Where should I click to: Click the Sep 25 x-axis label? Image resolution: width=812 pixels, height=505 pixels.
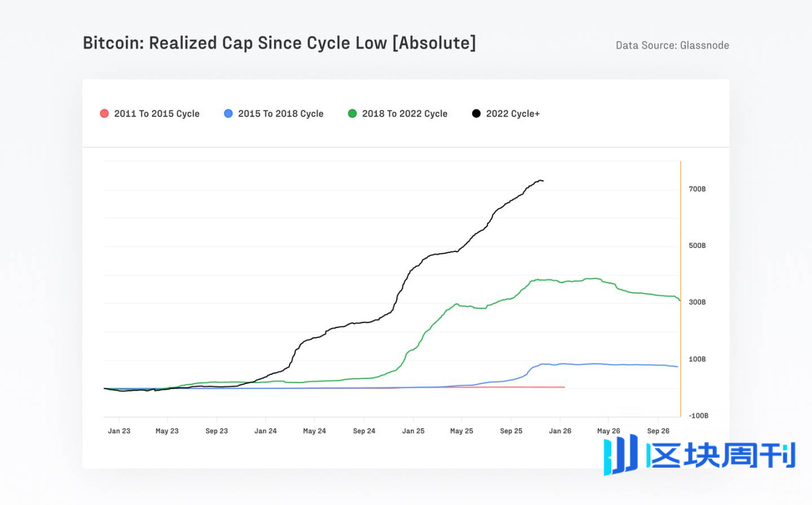(x=511, y=431)
